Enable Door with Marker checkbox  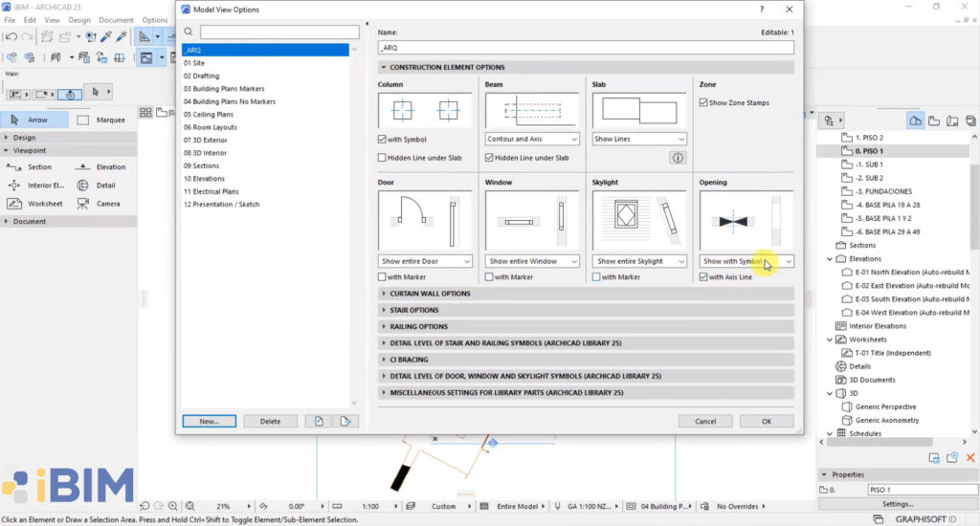point(382,276)
